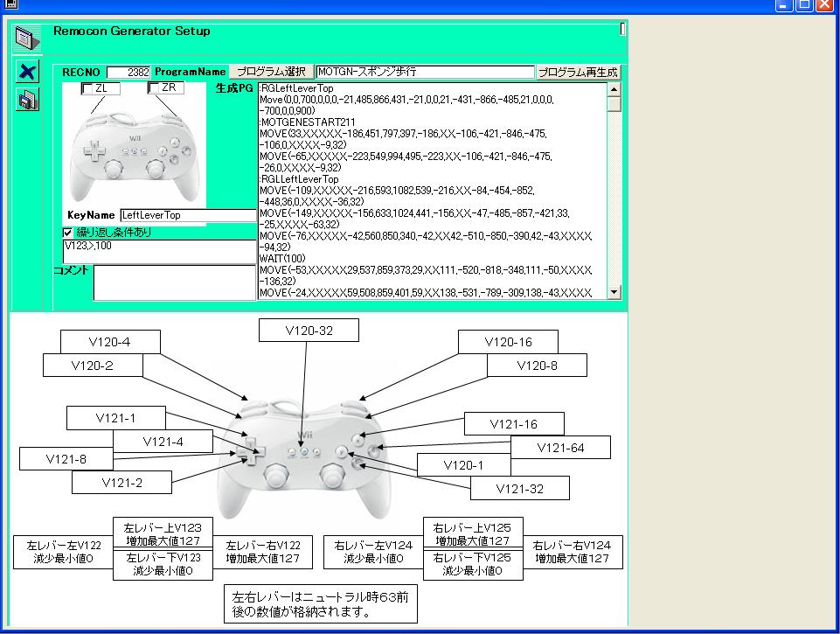Click the KeyName label
This screenshot has width=840, height=634.
coord(91,215)
